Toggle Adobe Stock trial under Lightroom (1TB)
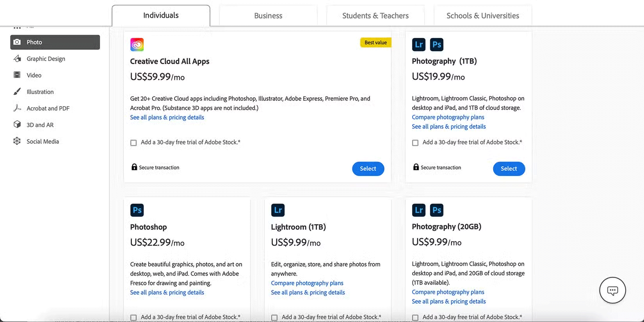The height and width of the screenshot is (322, 644). click(274, 317)
